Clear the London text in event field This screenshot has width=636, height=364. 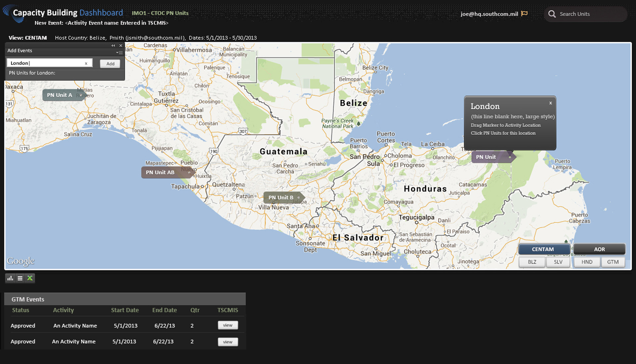tap(86, 63)
